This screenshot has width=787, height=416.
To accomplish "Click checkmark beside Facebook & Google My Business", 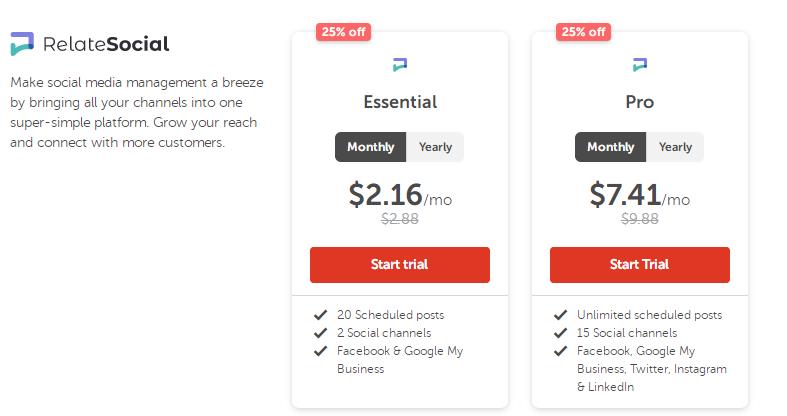I will point(320,351).
